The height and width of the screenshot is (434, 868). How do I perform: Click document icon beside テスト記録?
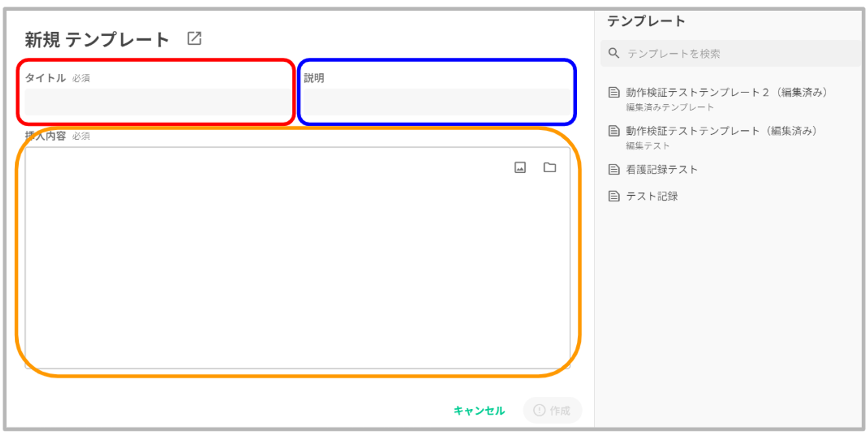point(614,196)
